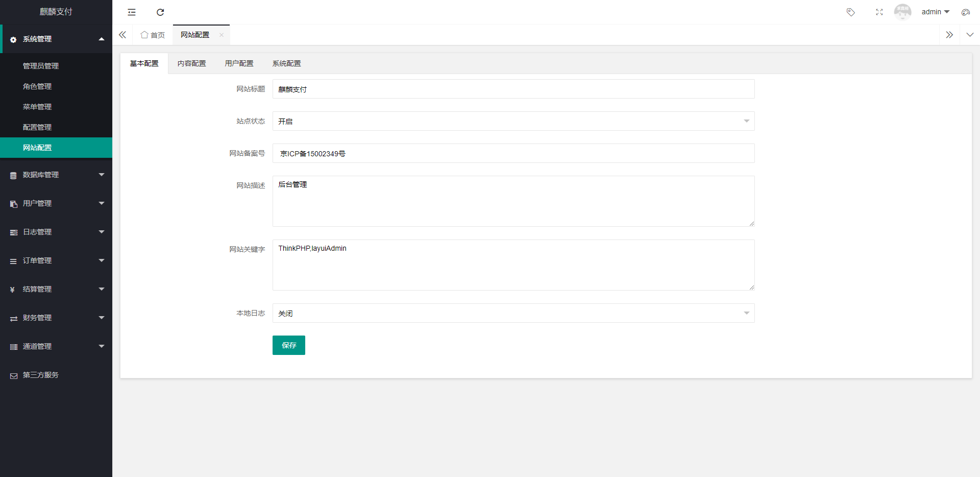Close the 网站配置 page tab

(x=222, y=35)
